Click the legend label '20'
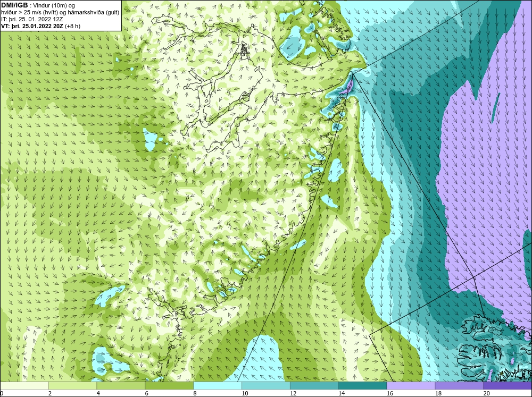The image size is (532, 397). point(486,393)
